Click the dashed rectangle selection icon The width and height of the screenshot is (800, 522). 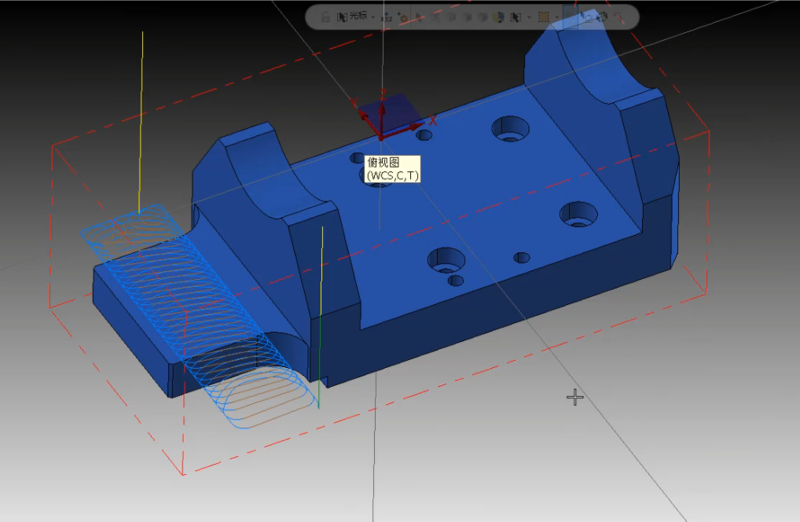tap(543, 17)
